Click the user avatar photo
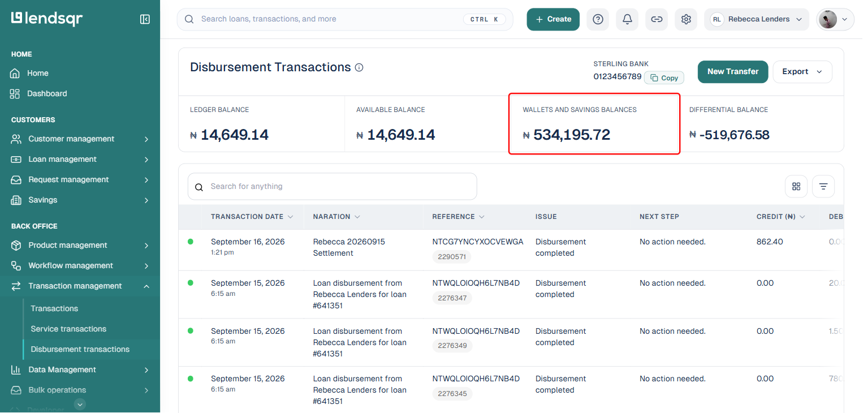Viewport: 868px width, 413px height. pos(827,19)
